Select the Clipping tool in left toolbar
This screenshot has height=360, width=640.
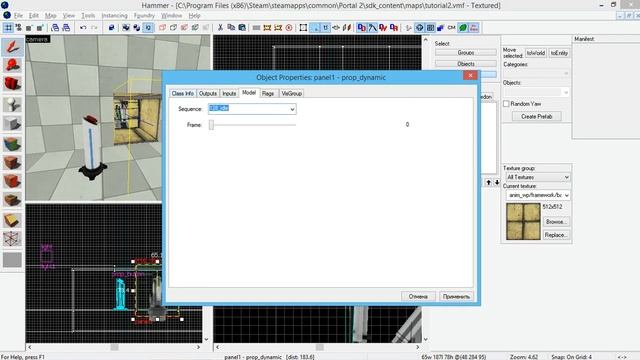(12, 220)
